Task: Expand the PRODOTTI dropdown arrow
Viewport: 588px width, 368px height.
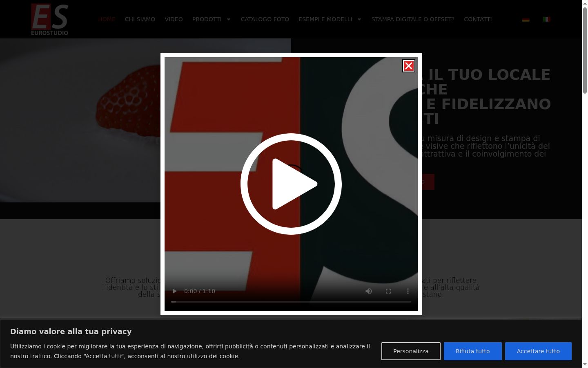Action: (x=229, y=19)
